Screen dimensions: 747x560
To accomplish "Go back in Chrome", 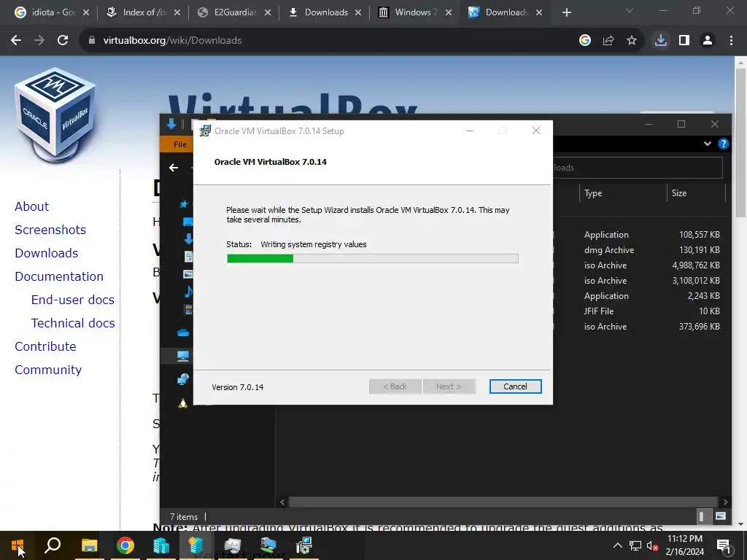I will coord(16,41).
